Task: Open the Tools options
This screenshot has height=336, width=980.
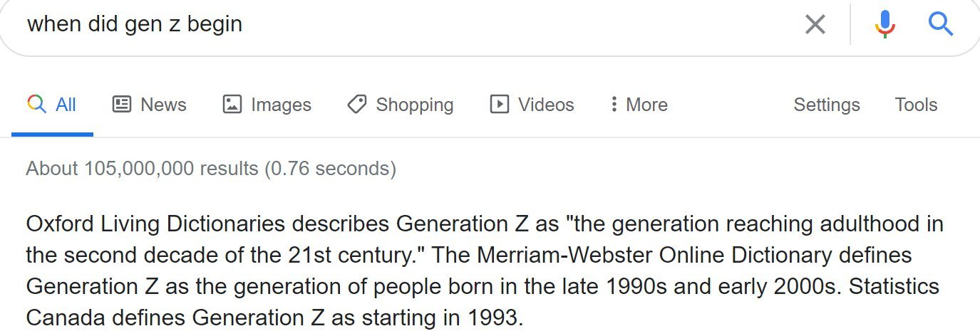Action: 916,105
